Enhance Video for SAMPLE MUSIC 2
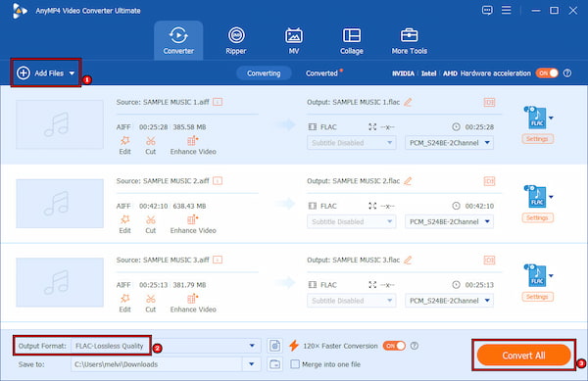The width and height of the screenshot is (588, 381). [193, 224]
